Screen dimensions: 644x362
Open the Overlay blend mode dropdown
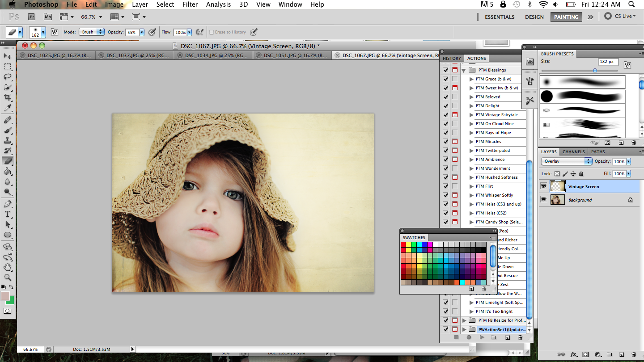click(x=567, y=161)
